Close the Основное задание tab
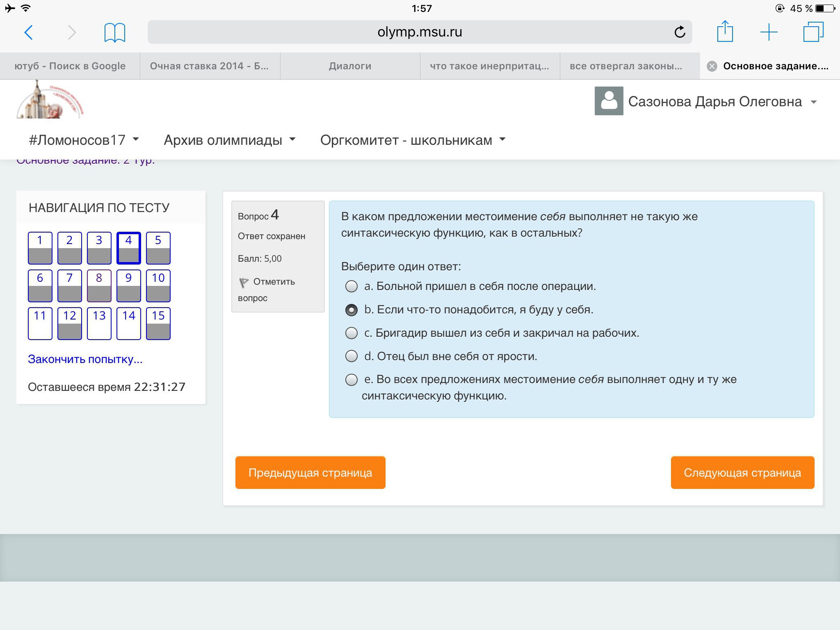The image size is (840, 630). [x=712, y=66]
